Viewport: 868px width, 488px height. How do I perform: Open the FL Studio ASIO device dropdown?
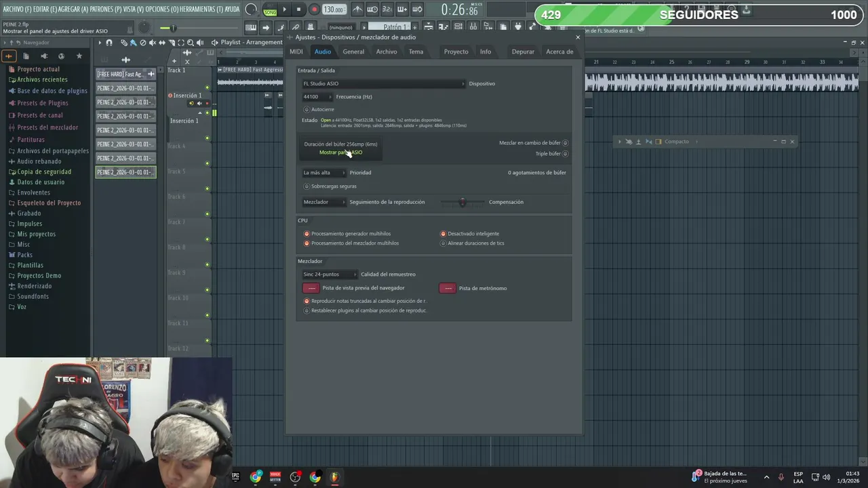point(384,83)
